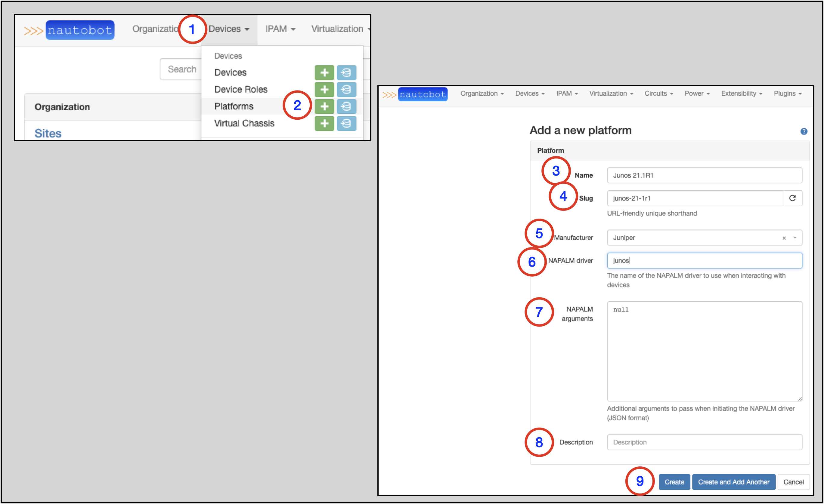Click the blue import icon for Virtual Chassis
The height and width of the screenshot is (504, 824).
click(346, 124)
